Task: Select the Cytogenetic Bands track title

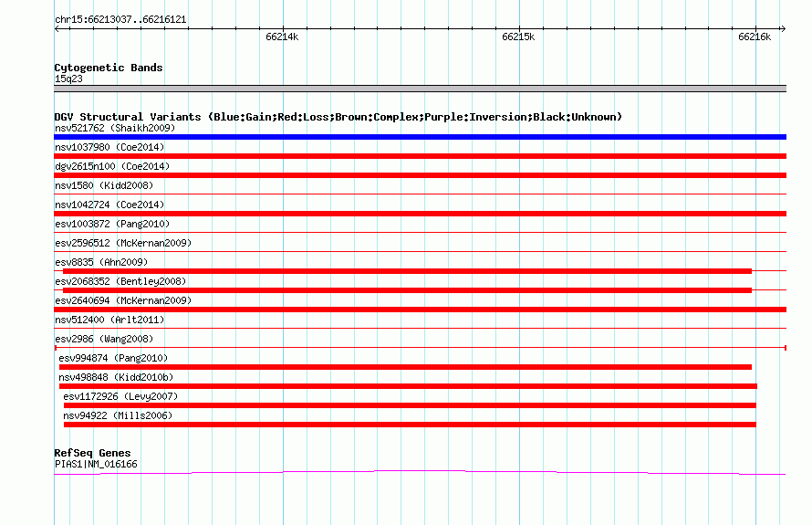Action: coord(109,68)
